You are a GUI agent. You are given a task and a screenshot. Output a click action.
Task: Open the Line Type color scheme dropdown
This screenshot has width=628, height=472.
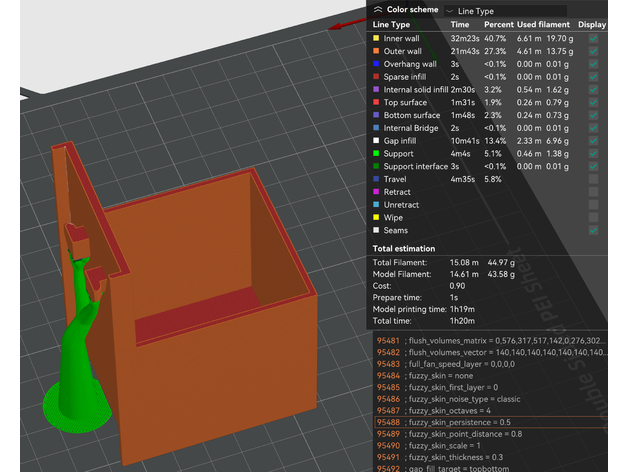510,10
